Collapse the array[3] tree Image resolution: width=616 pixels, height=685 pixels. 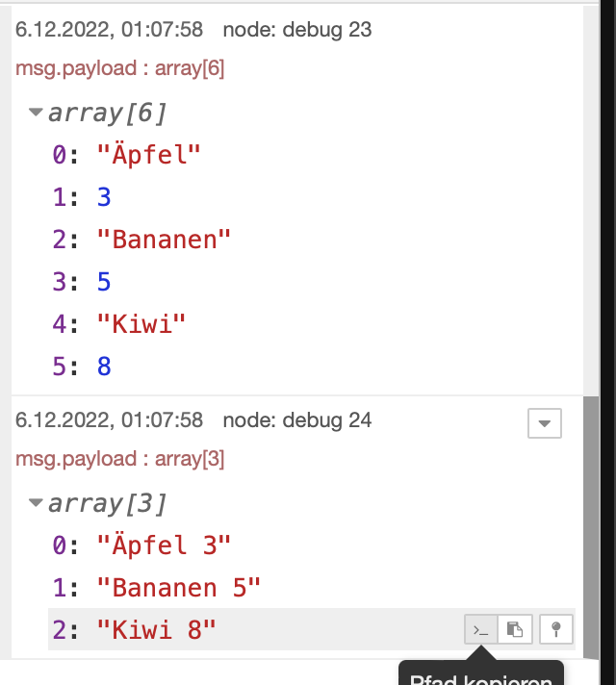[37, 503]
